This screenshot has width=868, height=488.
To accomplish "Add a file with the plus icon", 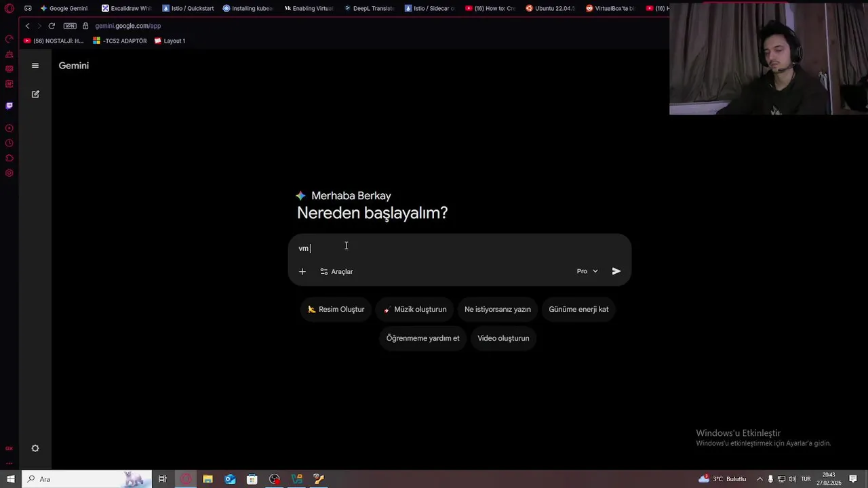I will [x=302, y=272].
